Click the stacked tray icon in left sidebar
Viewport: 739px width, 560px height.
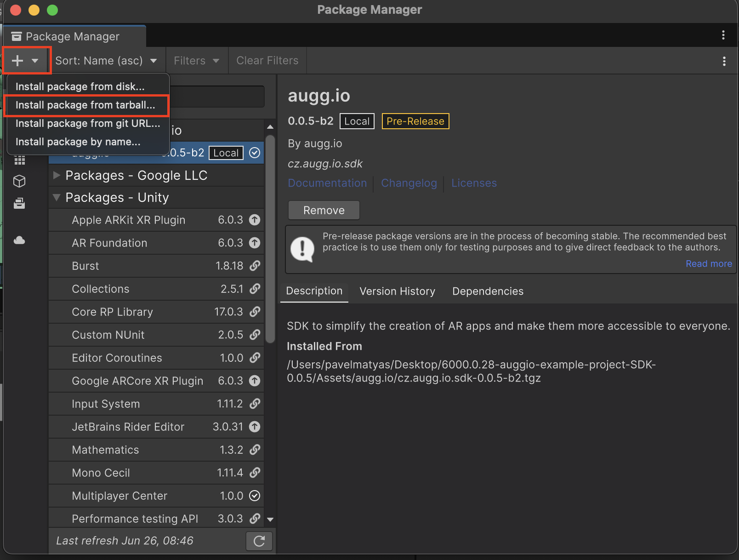[19, 203]
